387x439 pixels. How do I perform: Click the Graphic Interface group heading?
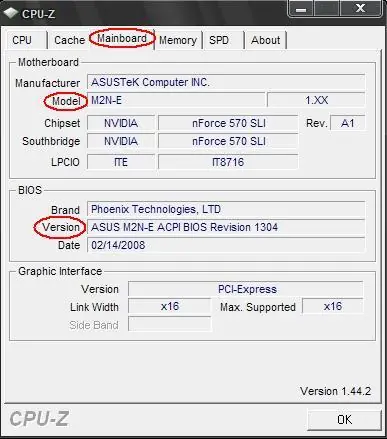coord(60,271)
